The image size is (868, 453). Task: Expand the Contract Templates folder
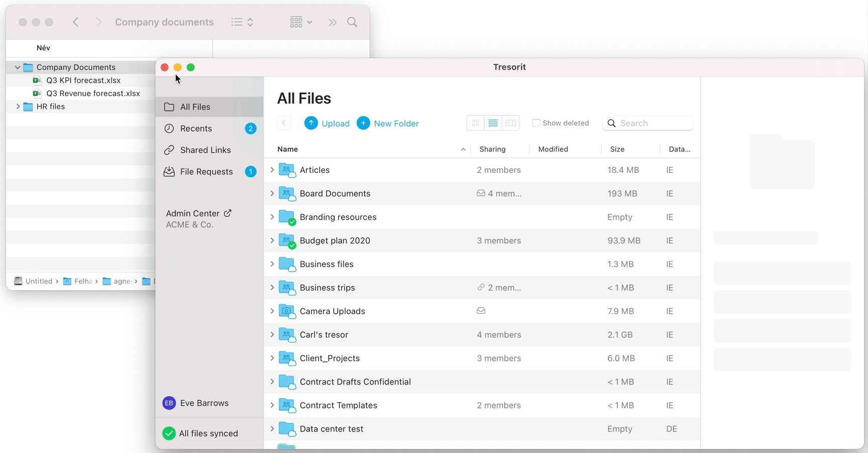(272, 405)
